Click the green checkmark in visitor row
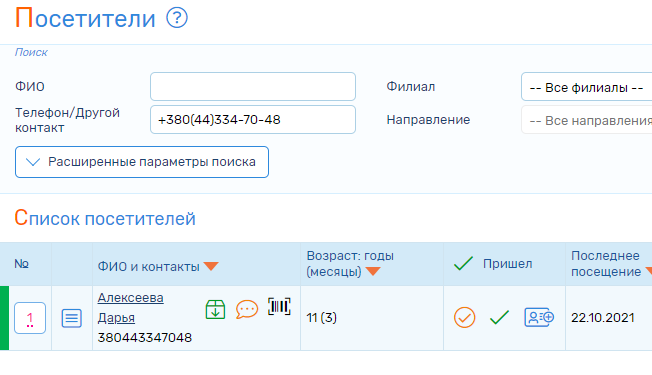 click(x=499, y=318)
